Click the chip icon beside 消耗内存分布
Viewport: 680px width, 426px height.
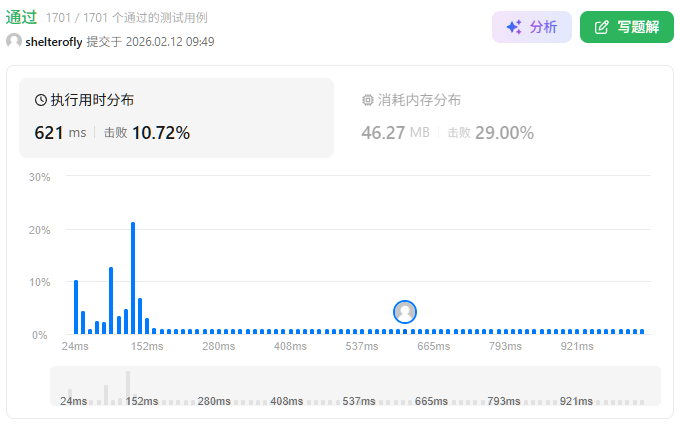367,100
